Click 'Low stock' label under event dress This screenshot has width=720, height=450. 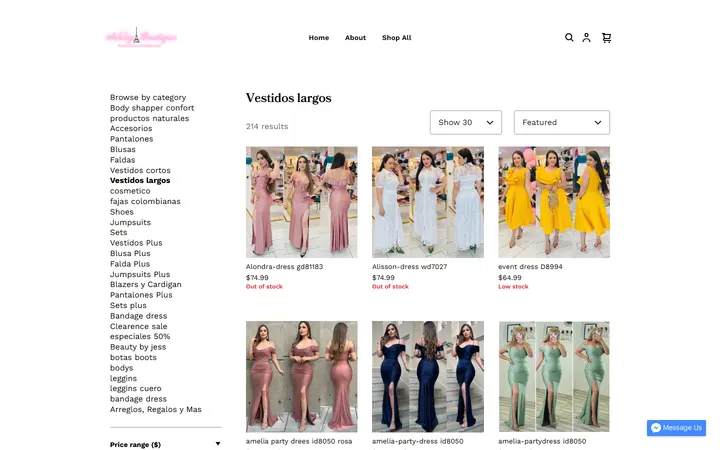click(513, 287)
